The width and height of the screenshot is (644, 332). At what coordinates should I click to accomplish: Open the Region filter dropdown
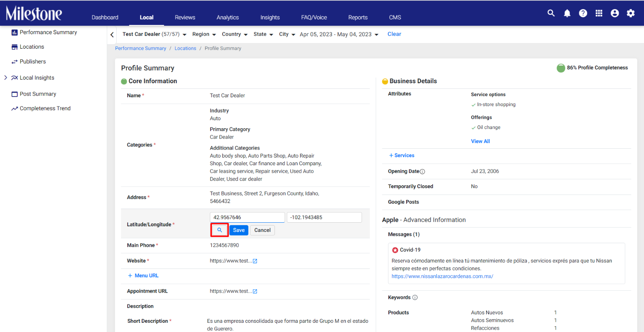click(204, 35)
